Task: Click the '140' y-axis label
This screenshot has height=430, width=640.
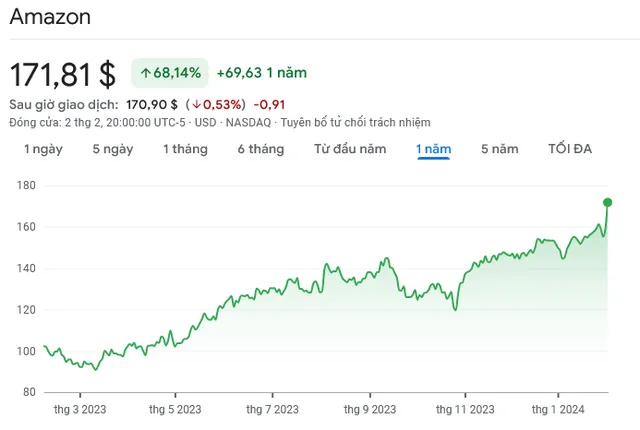Action: (x=26, y=268)
